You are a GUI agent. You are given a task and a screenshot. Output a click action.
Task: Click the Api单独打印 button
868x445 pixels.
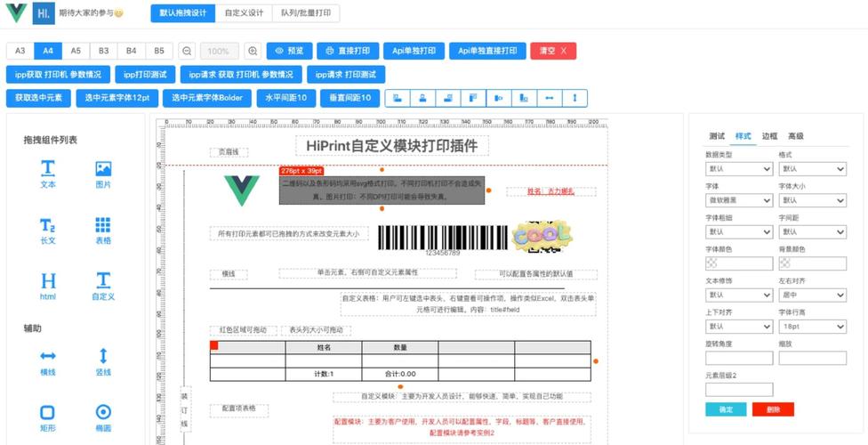click(x=414, y=51)
